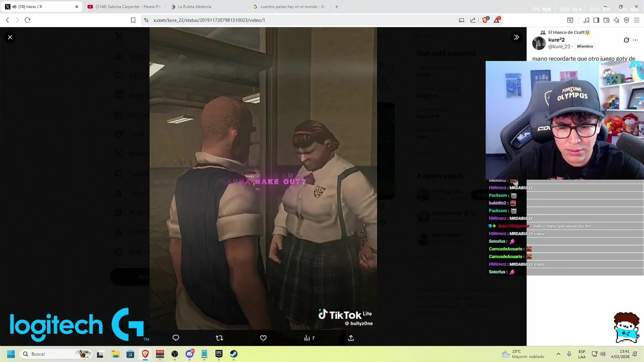
Task: Reload the current page
Action: [27, 20]
